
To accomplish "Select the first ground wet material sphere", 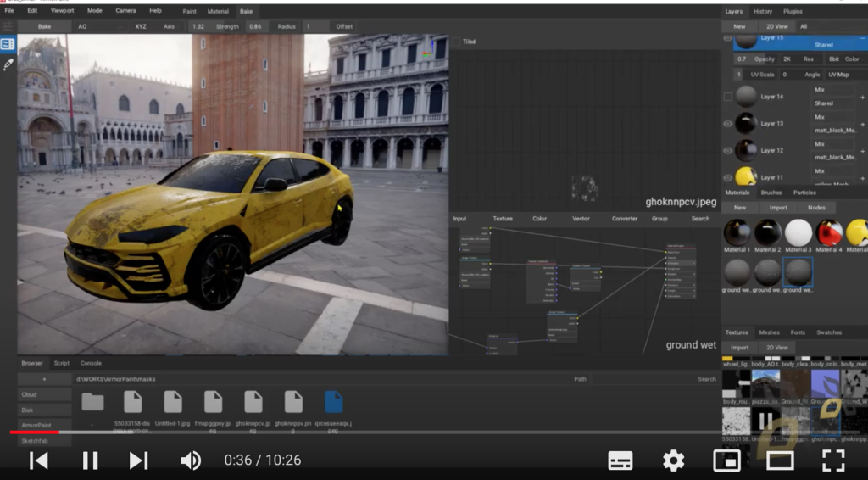I will (x=737, y=272).
